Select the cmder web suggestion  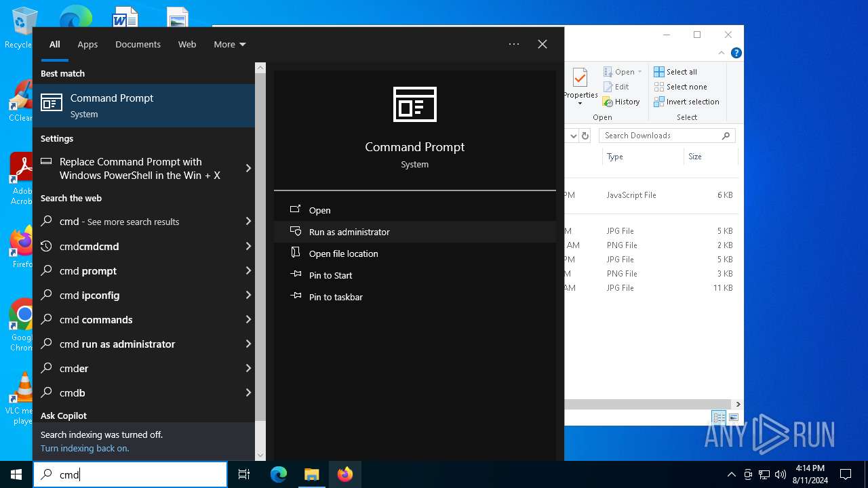tap(136, 368)
